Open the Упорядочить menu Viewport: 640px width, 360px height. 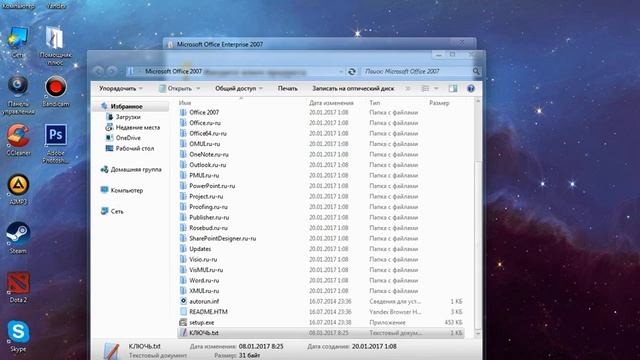click(121, 89)
